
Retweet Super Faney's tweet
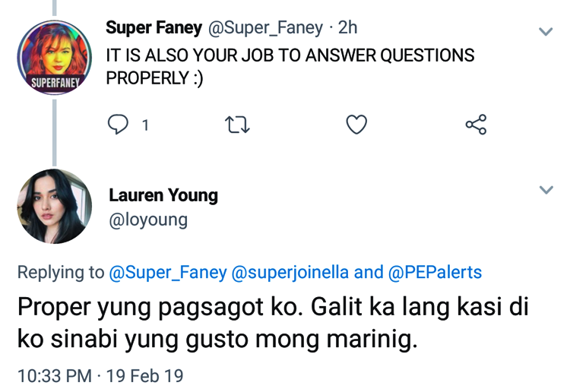pyautogui.click(x=238, y=125)
